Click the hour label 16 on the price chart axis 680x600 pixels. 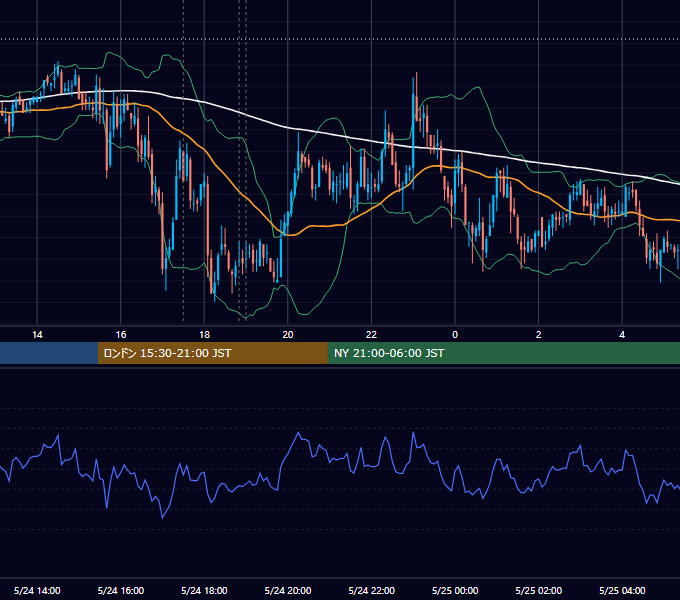(121, 335)
